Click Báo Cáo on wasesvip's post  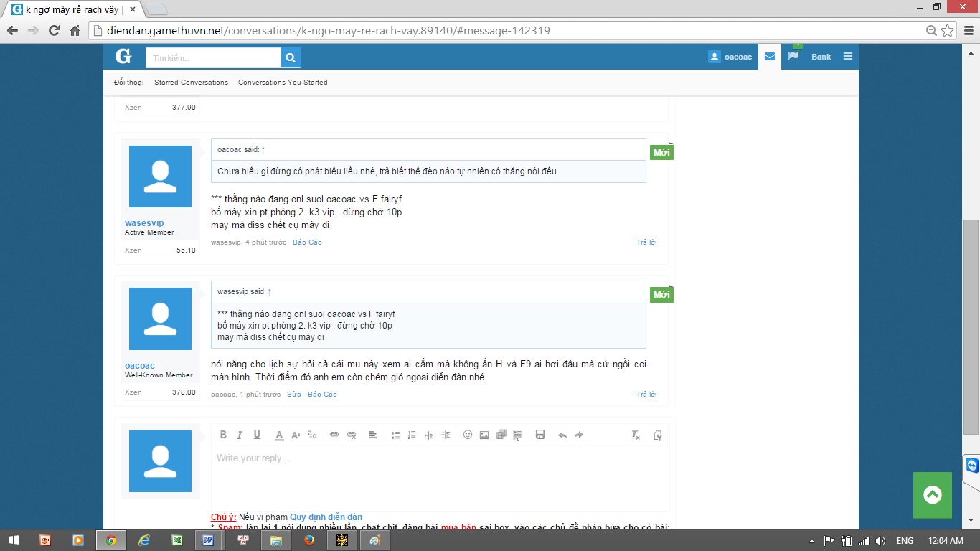pyautogui.click(x=307, y=242)
